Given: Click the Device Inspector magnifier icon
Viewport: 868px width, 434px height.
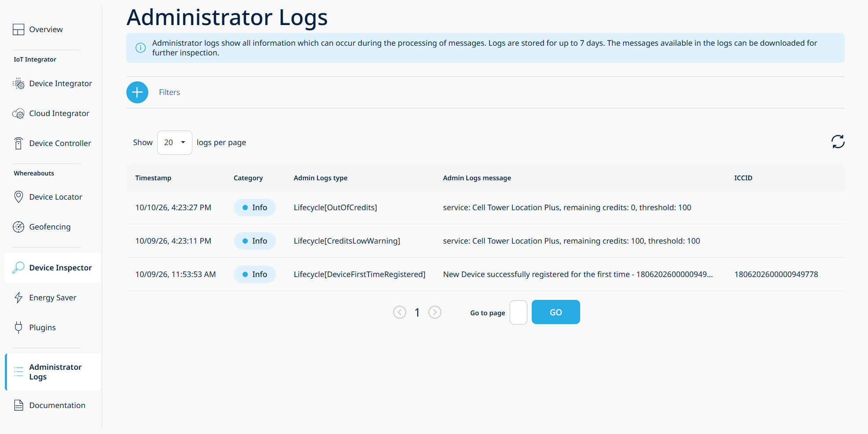Looking at the screenshot, I should point(18,268).
